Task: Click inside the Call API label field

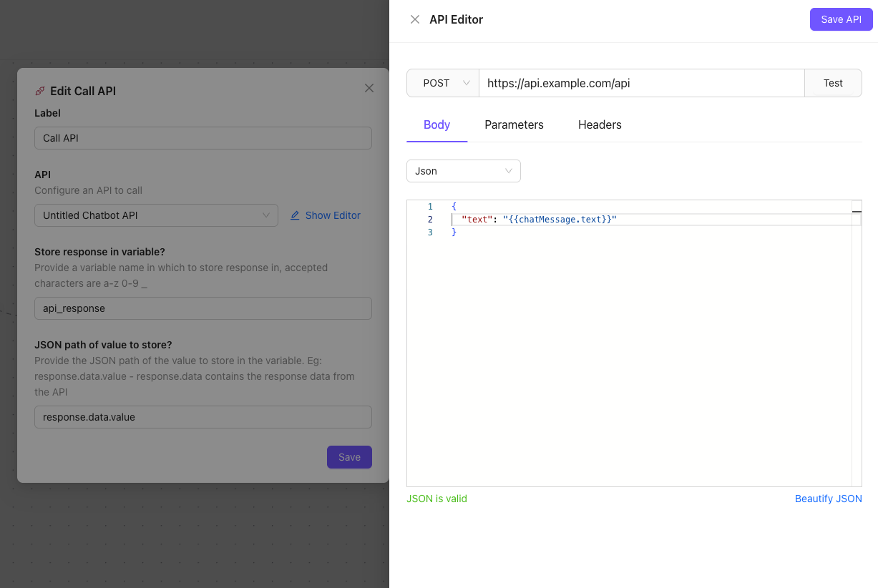Action: 203,137
